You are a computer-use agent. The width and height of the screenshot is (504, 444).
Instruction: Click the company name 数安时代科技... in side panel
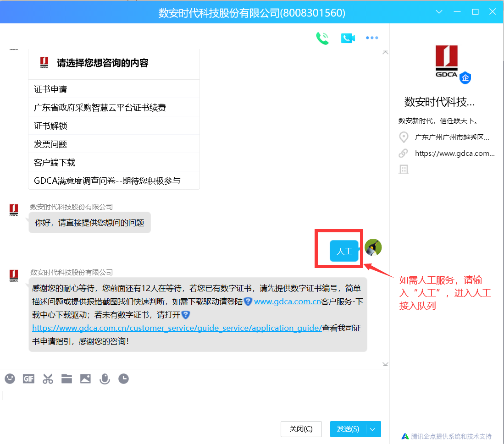click(x=439, y=102)
